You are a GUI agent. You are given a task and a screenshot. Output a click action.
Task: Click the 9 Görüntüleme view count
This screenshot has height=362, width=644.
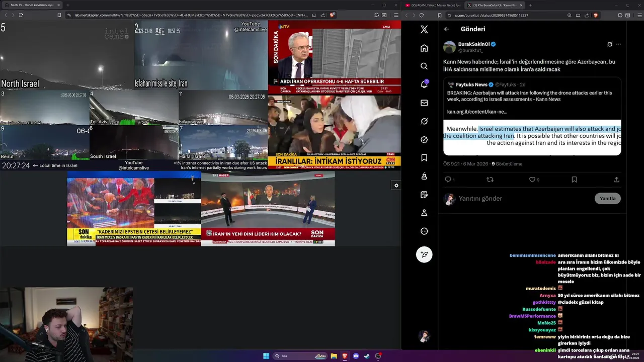pos(507,164)
